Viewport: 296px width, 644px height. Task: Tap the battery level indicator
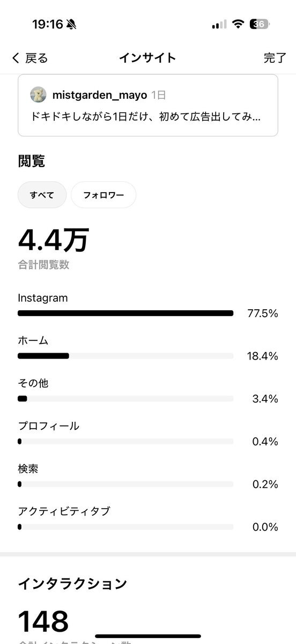click(260, 24)
